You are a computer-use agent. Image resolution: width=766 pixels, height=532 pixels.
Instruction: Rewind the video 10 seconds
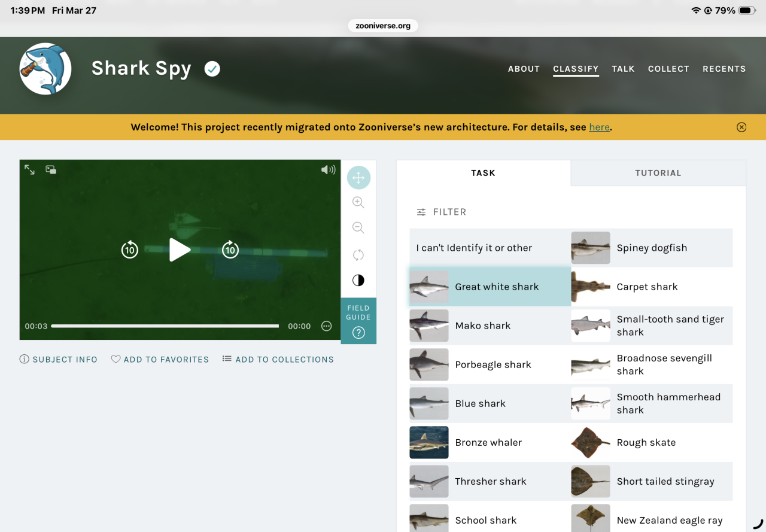click(130, 250)
